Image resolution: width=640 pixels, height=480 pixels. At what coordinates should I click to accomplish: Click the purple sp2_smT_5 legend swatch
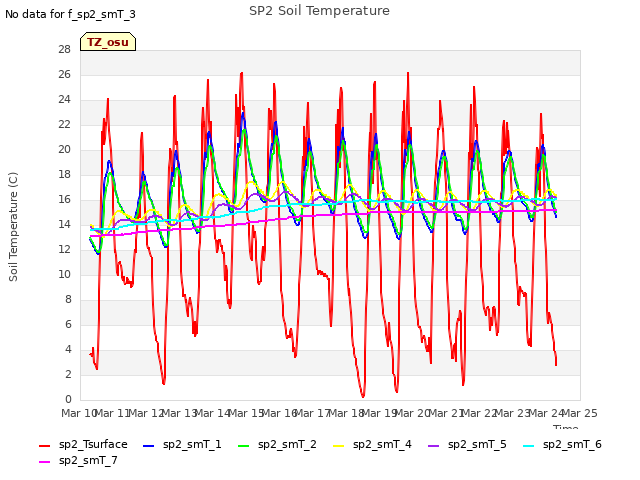[433, 446]
